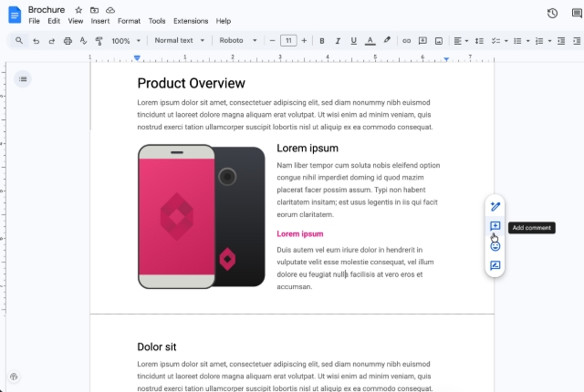The height and width of the screenshot is (392, 584).
Task: Click the round icon in bottom left corner
Action: [14, 377]
